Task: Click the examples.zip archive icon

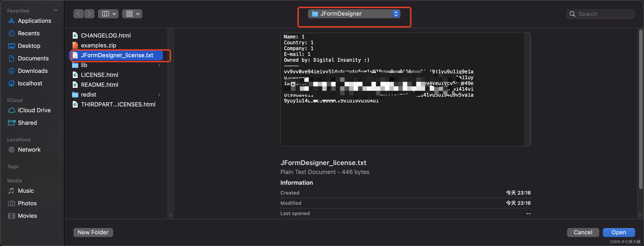Action: (75, 45)
